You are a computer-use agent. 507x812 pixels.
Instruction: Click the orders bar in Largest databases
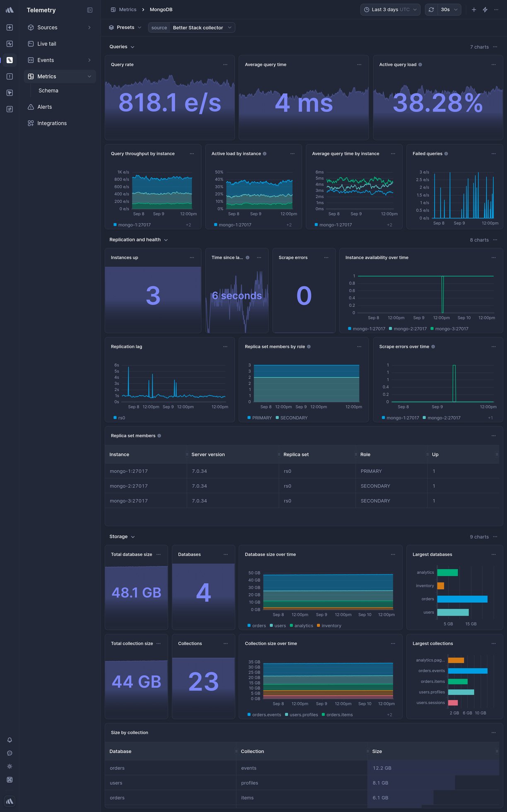tap(462, 599)
